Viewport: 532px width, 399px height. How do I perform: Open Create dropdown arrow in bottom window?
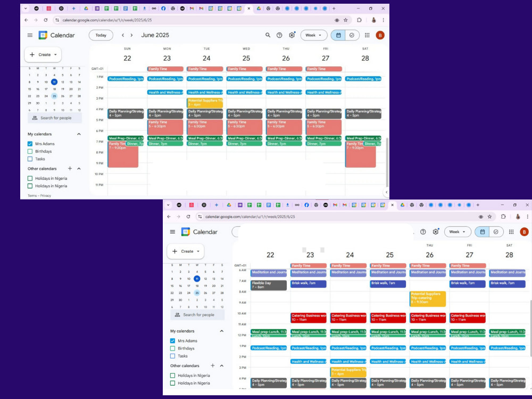pos(198,252)
